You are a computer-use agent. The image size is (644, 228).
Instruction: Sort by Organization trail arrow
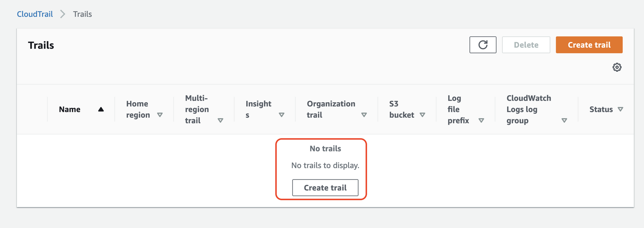tap(364, 115)
